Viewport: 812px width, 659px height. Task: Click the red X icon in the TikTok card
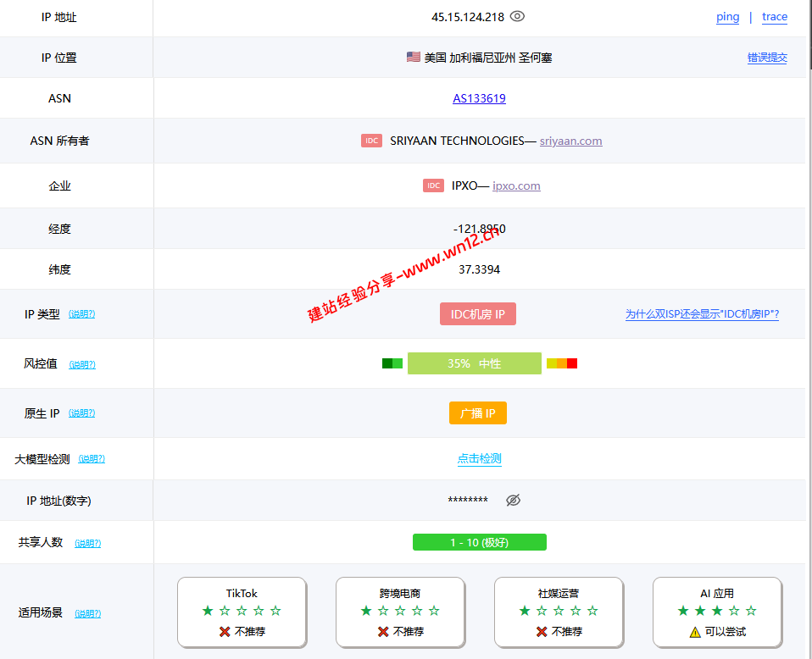(x=225, y=632)
